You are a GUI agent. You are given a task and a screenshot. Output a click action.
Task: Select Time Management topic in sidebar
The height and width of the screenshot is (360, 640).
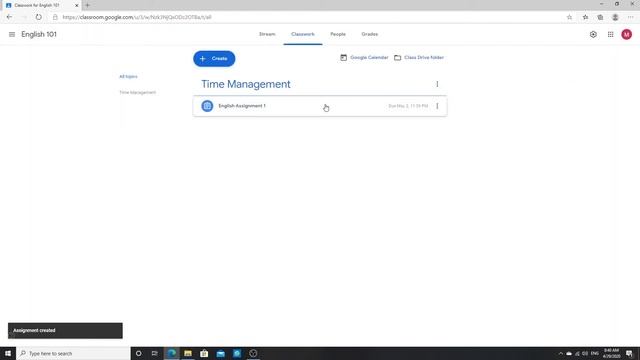138,93
